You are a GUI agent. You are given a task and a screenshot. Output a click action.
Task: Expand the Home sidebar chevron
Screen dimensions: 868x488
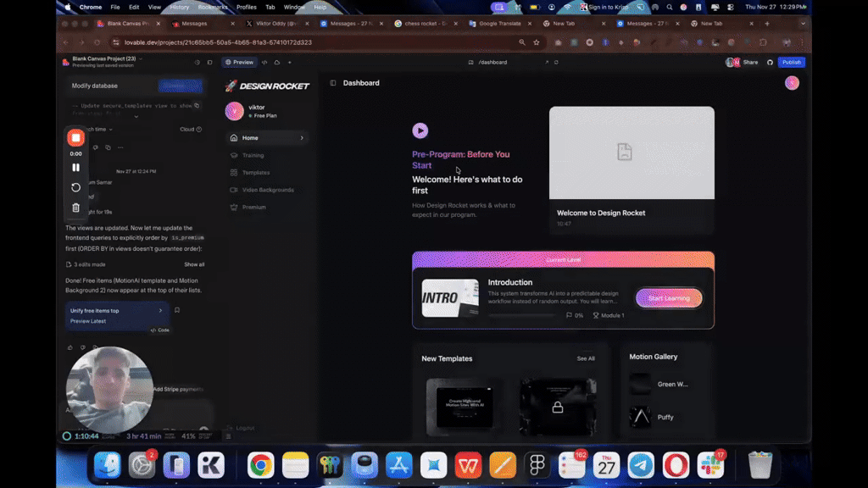pos(302,138)
